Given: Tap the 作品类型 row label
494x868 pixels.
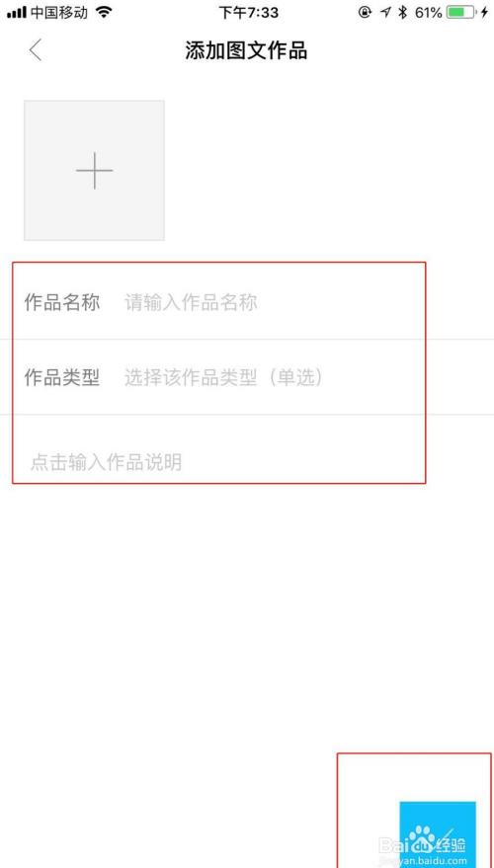Looking at the screenshot, I should click(62, 378).
